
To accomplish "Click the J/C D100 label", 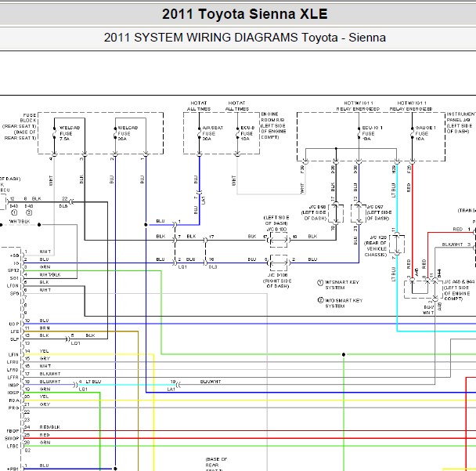I will [x=276, y=229].
